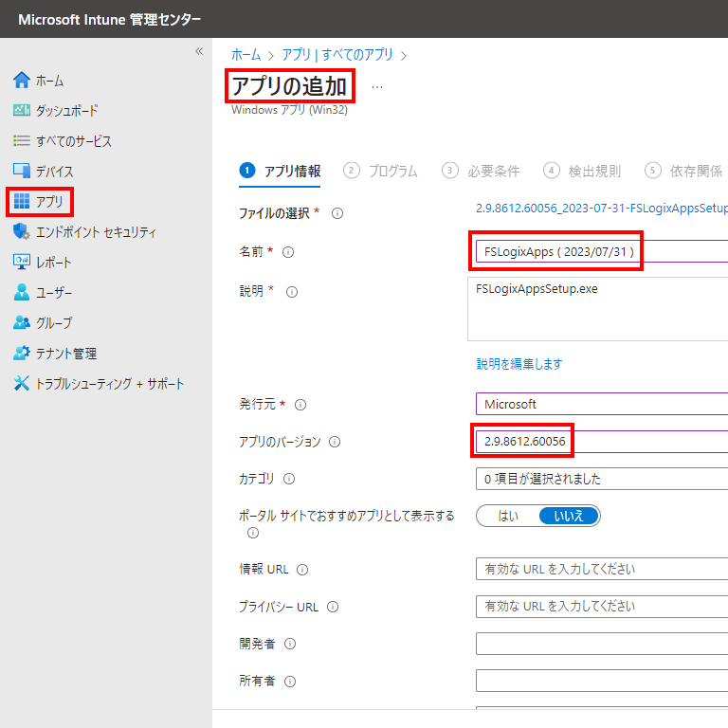Show info tooltip for 開発者

coord(290,644)
